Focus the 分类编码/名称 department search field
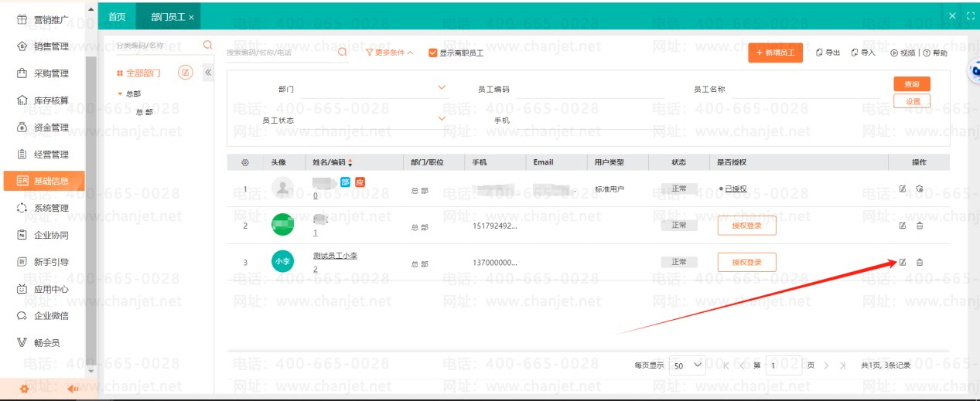Screen dimensions: 980x401 point(158,46)
